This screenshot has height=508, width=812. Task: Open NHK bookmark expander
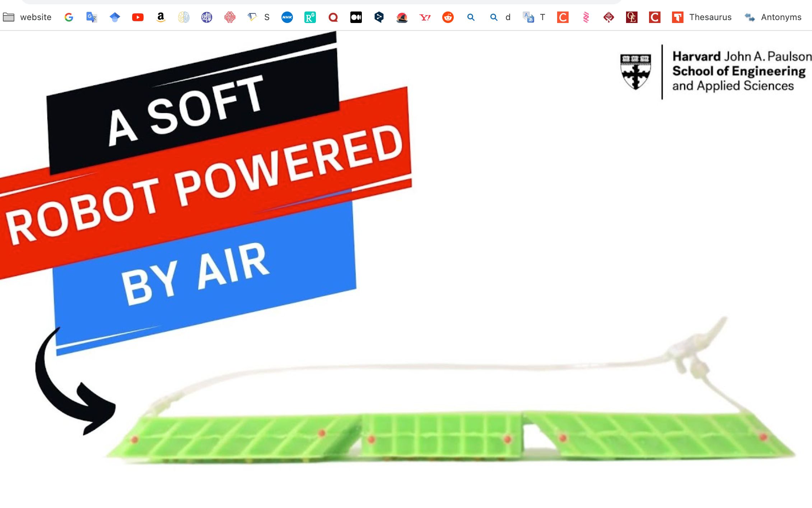pos(287,17)
